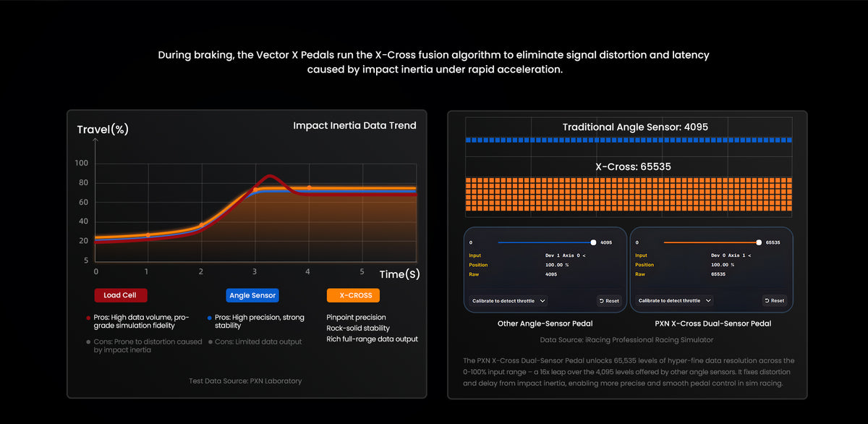Viewport: 868px width, 424px height.
Task: Click the blue slider handle at 4095
Action: (594, 243)
